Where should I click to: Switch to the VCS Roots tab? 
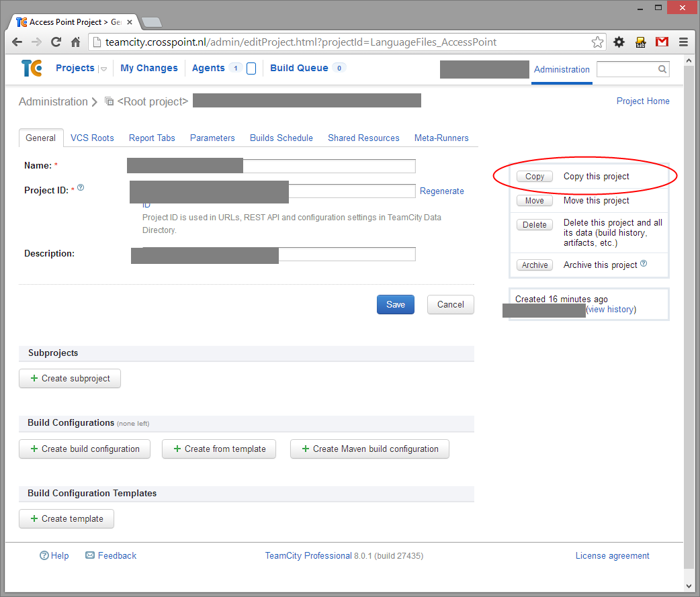tap(92, 138)
